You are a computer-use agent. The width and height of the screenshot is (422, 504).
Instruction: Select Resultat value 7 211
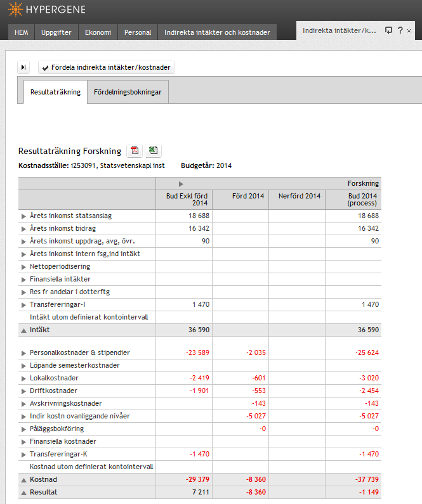tap(201, 492)
